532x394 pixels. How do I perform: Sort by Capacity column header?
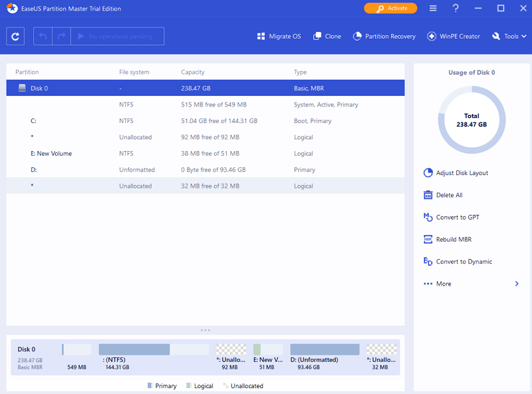(x=193, y=72)
